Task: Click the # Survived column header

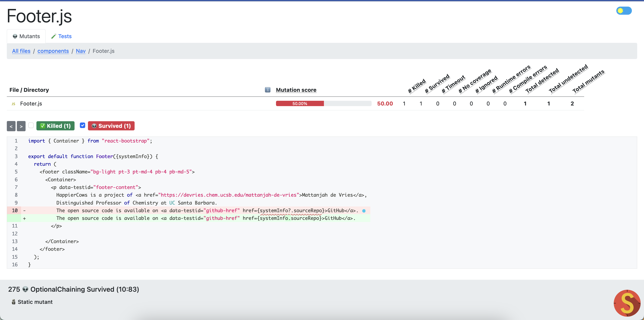Action: (437, 84)
